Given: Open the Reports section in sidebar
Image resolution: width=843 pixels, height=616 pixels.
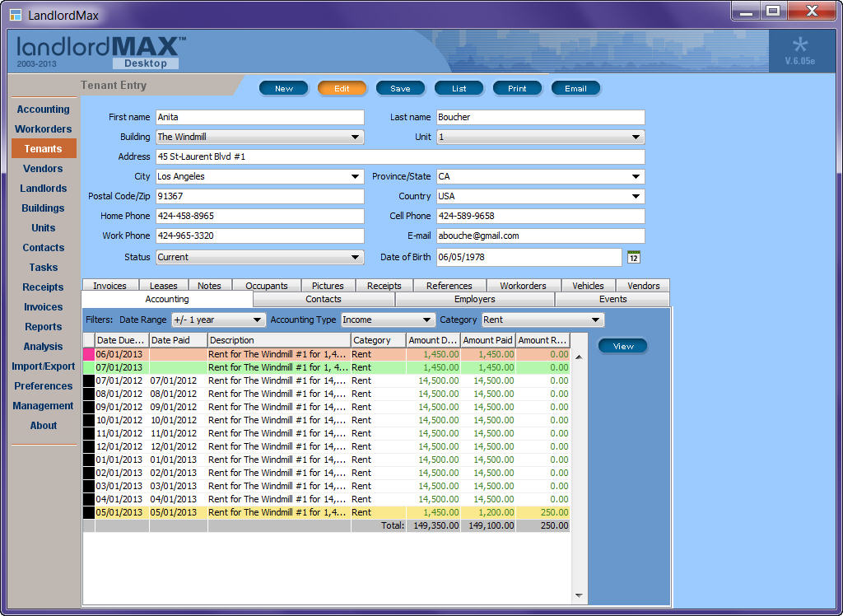Looking at the screenshot, I should pyautogui.click(x=43, y=326).
